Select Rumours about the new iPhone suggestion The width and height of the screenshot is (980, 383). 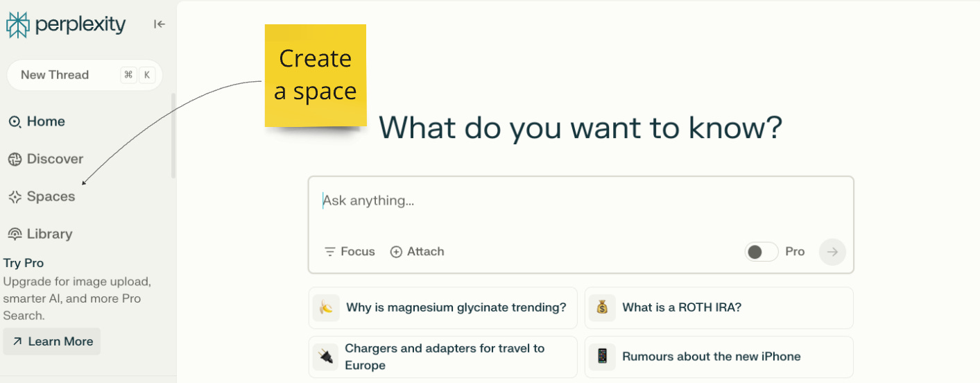click(x=719, y=357)
